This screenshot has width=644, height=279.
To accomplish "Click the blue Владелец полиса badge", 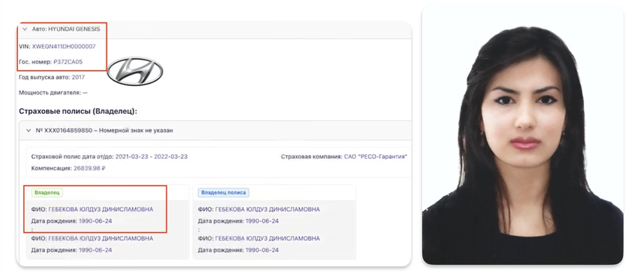I will click(x=223, y=192).
